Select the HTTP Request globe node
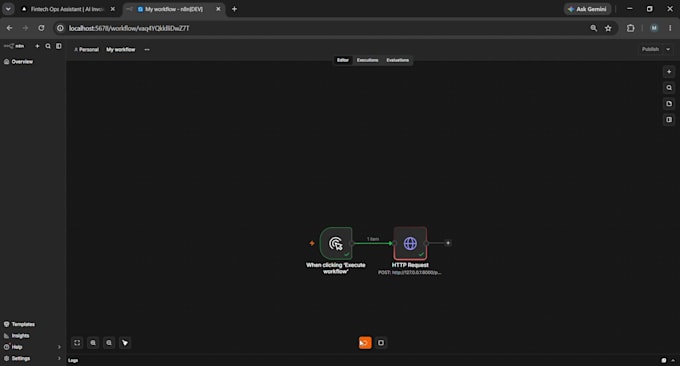The height and width of the screenshot is (366, 680). pyautogui.click(x=410, y=243)
